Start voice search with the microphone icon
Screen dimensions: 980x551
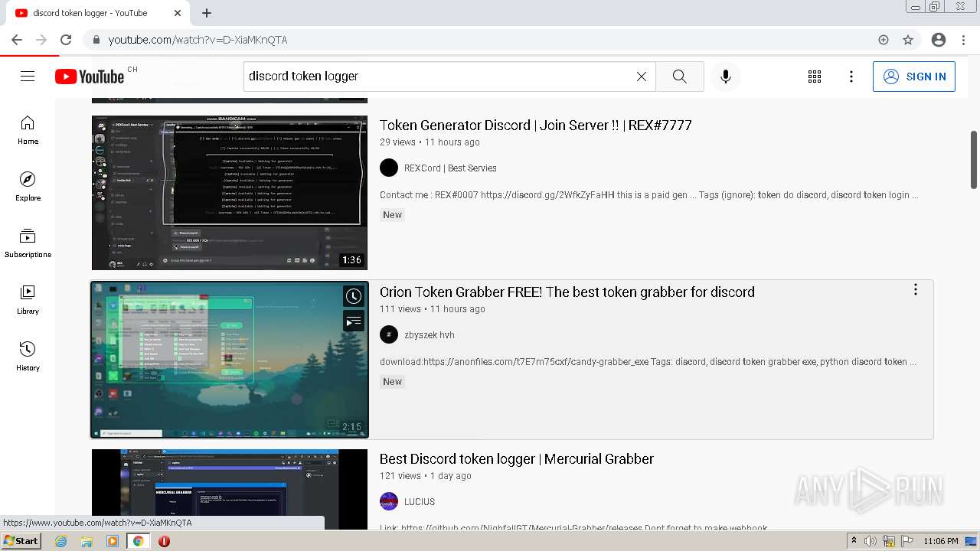tap(725, 77)
